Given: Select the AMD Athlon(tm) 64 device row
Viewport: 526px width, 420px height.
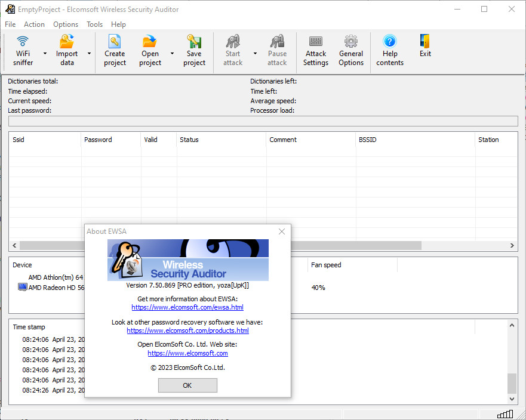Looking at the screenshot, I should point(56,277).
